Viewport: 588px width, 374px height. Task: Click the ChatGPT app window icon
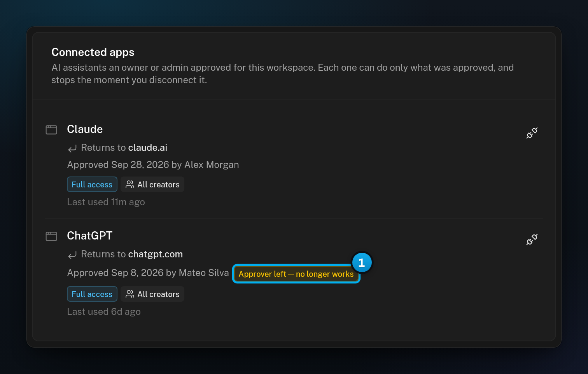point(51,236)
